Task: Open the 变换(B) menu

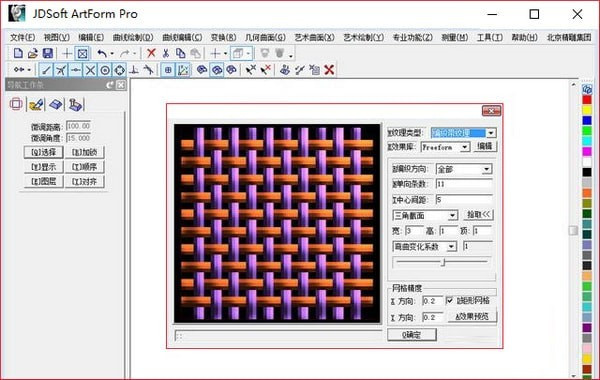Action: tap(223, 38)
